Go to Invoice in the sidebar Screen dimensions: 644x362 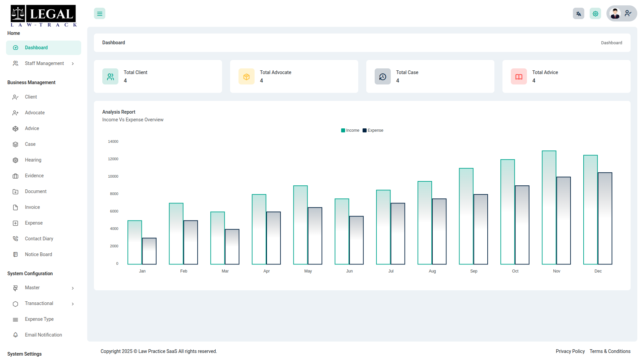(44, 207)
